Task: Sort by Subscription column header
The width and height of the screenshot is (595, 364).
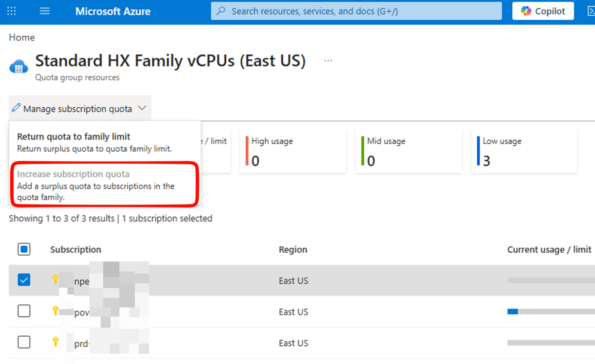Action: 76,249
